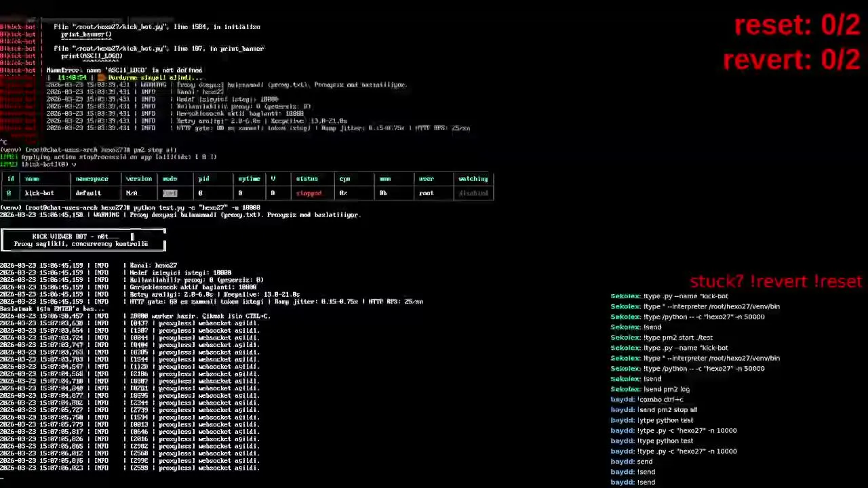The image size is (868, 488).
Task: Click the 'default' namespace cell
Action: (x=88, y=193)
